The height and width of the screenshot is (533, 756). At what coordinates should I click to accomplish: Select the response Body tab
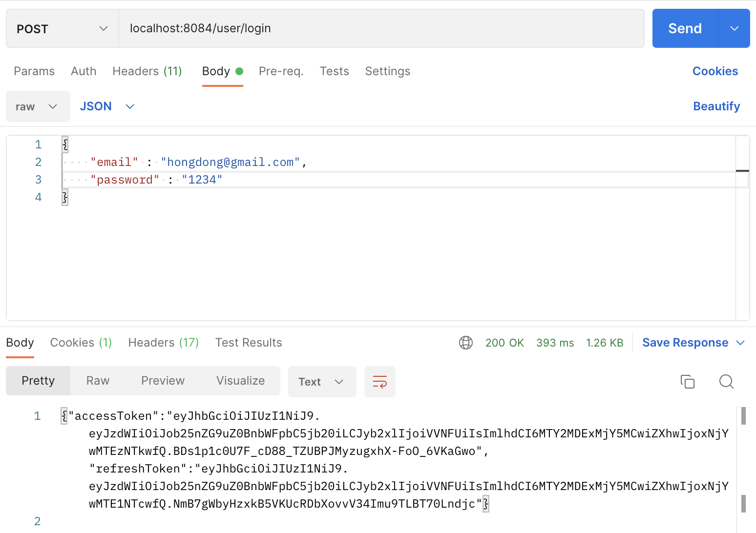tap(20, 343)
